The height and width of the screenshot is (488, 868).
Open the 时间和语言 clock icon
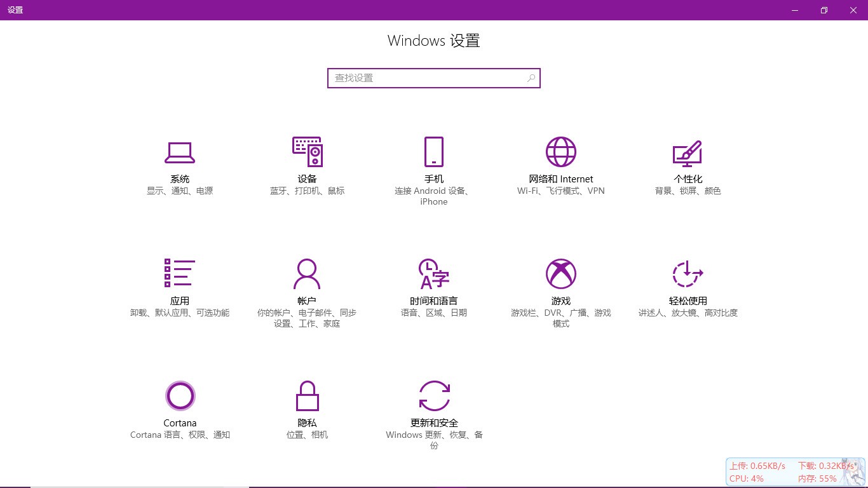point(434,274)
